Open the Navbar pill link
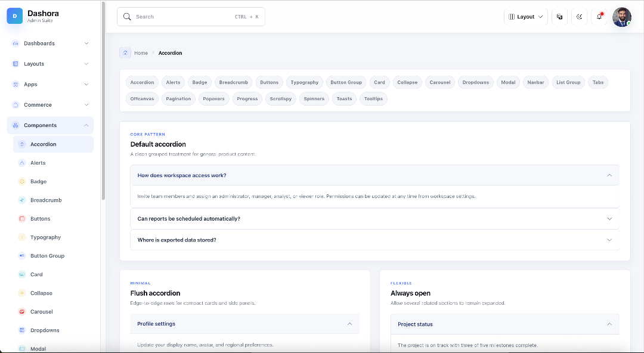The height and width of the screenshot is (353, 644). coord(535,82)
